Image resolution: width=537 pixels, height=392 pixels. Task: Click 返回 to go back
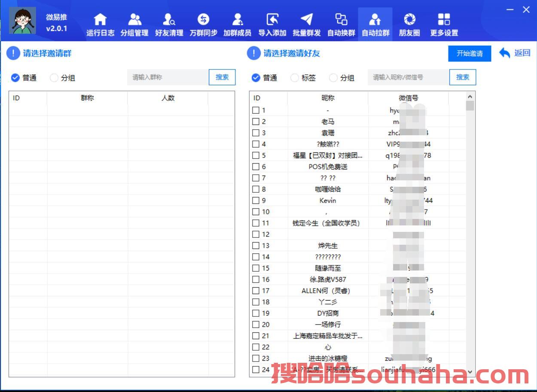(x=515, y=53)
